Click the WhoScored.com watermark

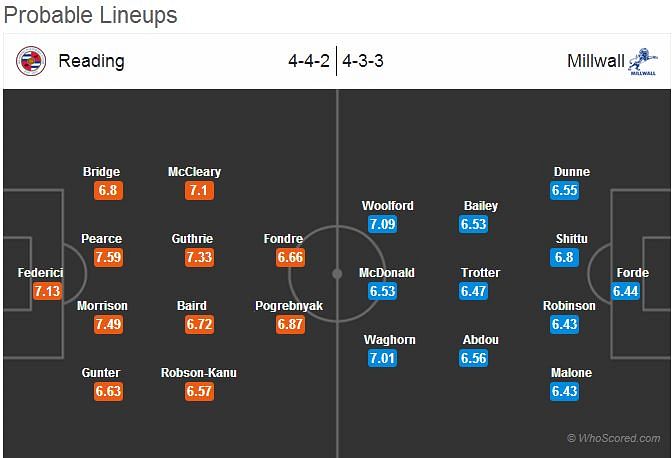tap(613, 438)
